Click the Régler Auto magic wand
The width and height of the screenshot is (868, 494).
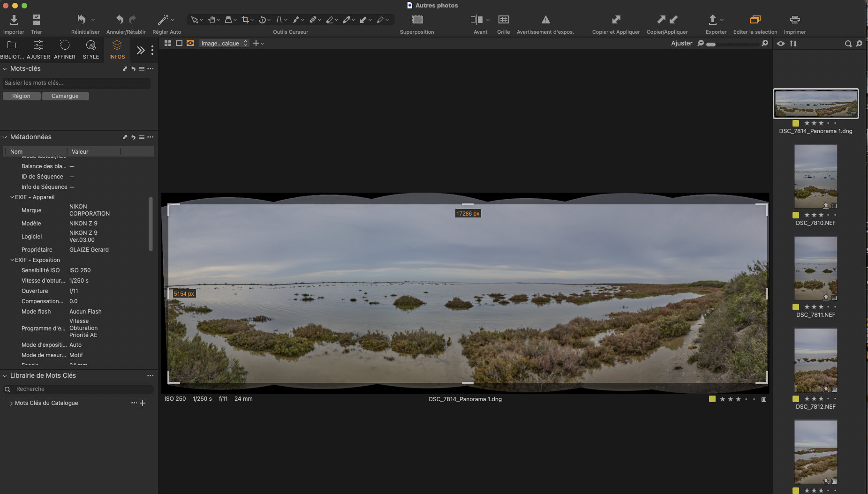click(163, 20)
